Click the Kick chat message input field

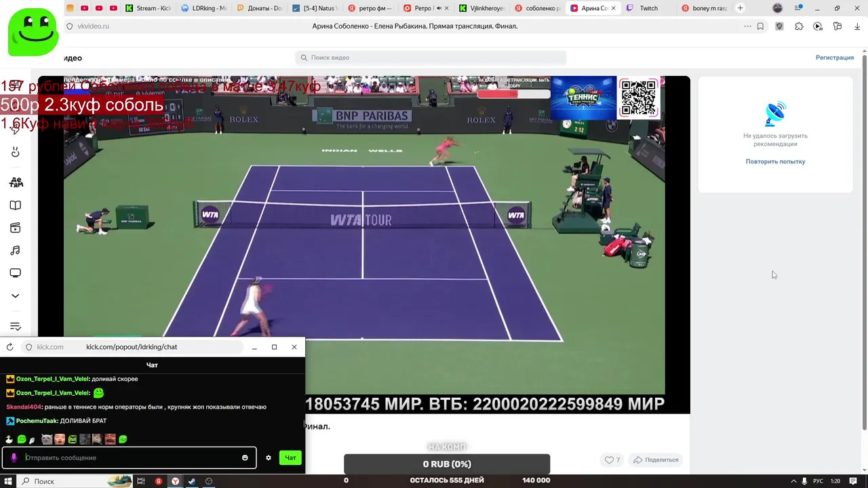pyautogui.click(x=130, y=457)
